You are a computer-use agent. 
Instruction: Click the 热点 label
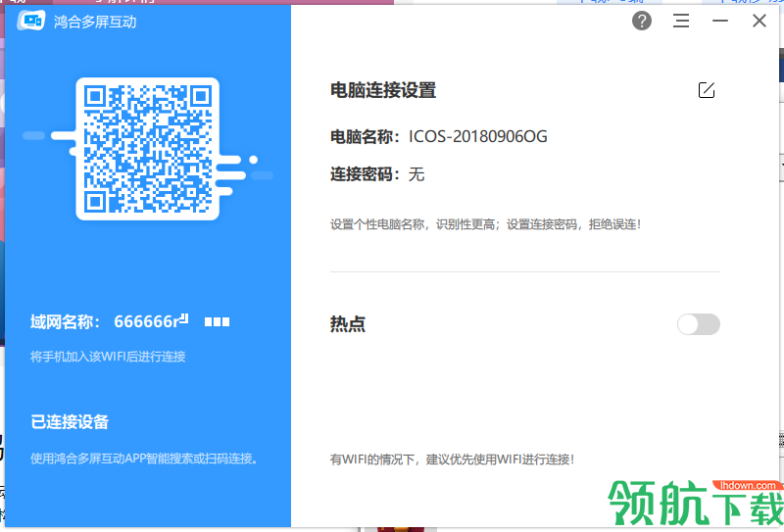point(348,324)
